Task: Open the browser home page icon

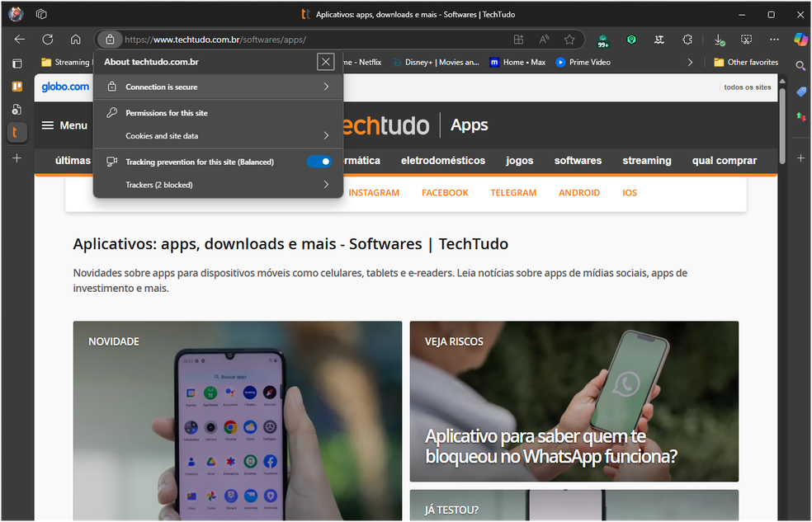Action: click(x=76, y=40)
